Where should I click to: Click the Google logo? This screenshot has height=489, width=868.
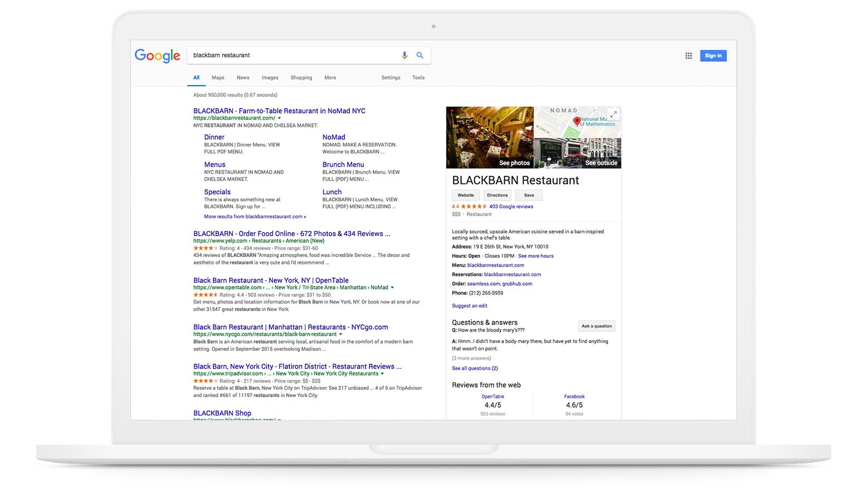pyautogui.click(x=157, y=56)
